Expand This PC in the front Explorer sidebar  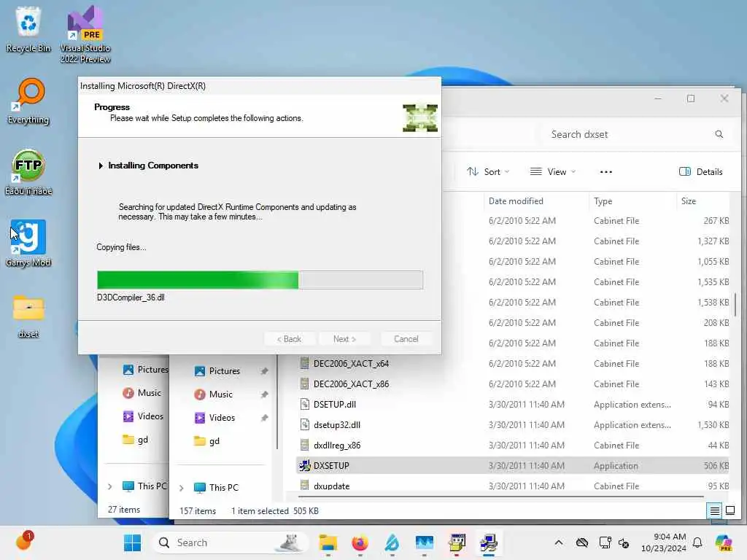pyautogui.click(x=182, y=488)
